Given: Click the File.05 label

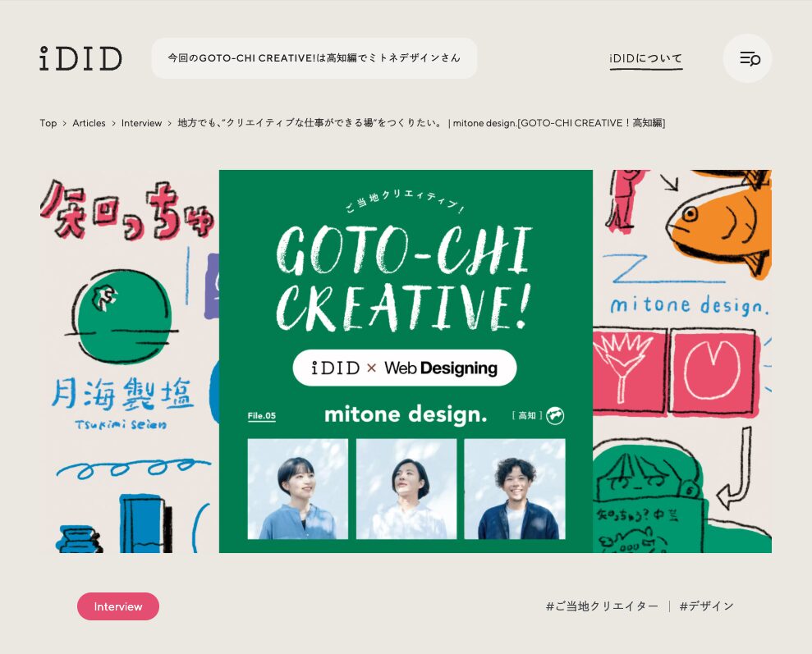Looking at the screenshot, I should [262, 416].
